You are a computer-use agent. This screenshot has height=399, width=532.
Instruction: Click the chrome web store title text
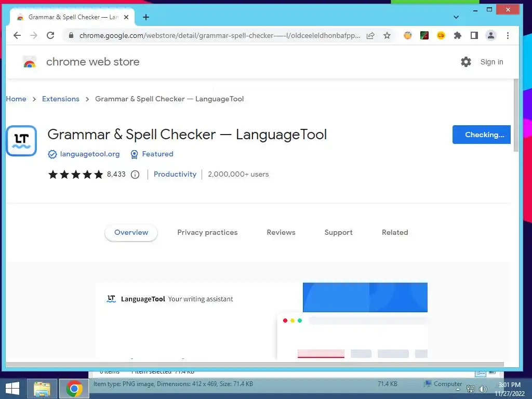[x=92, y=62]
